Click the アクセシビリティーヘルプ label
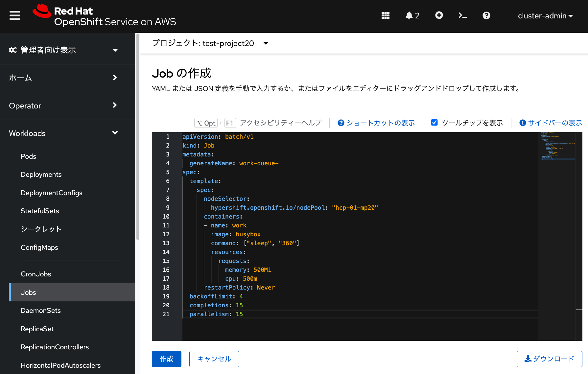The width and height of the screenshot is (588, 374). [x=280, y=123]
